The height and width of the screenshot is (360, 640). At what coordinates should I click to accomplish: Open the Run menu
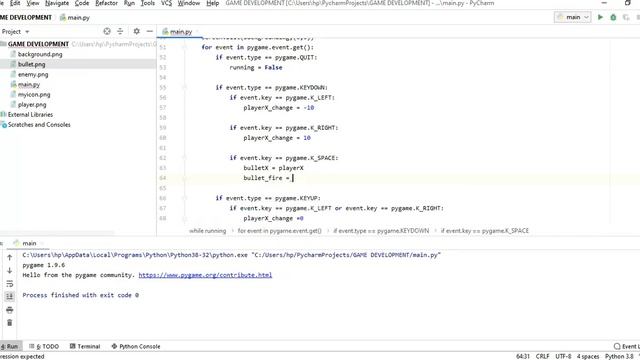[x=129, y=3]
